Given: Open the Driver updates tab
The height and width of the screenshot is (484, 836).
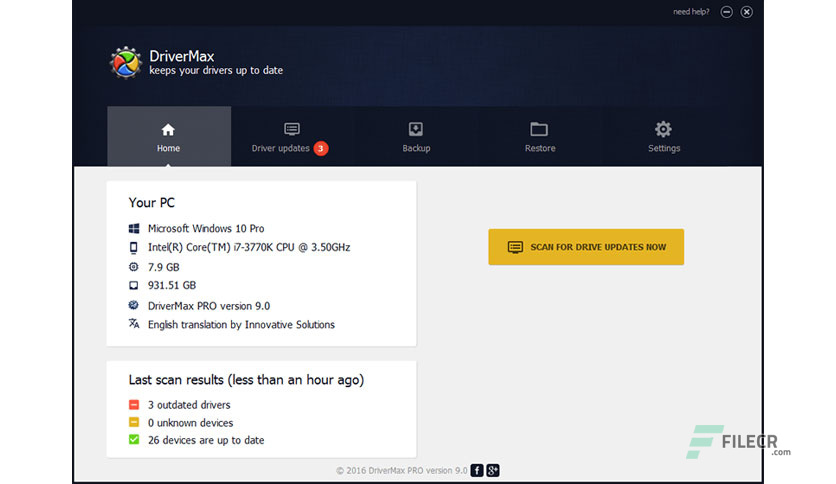Looking at the screenshot, I should [291, 136].
